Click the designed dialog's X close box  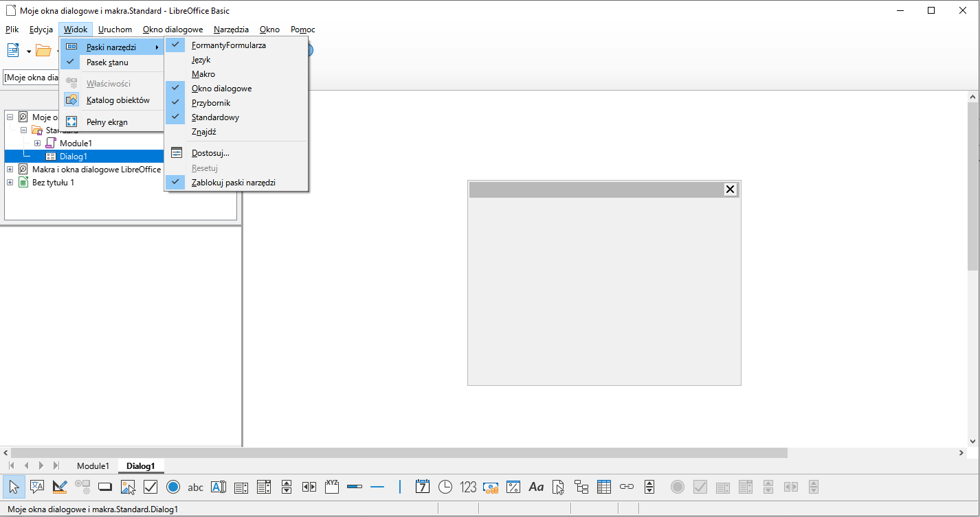pyautogui.click(x=731, y=189)
